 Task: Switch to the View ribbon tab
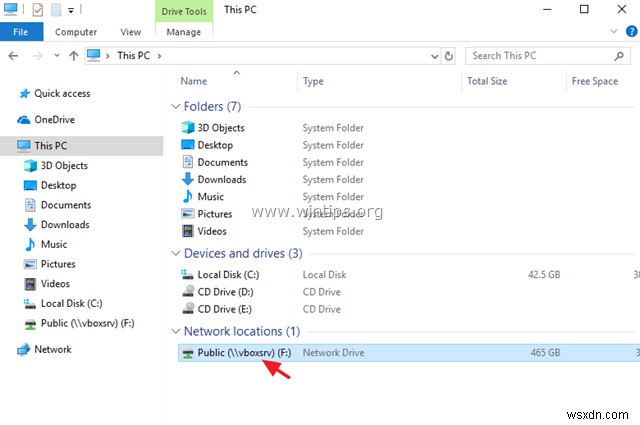coord(131,32)
